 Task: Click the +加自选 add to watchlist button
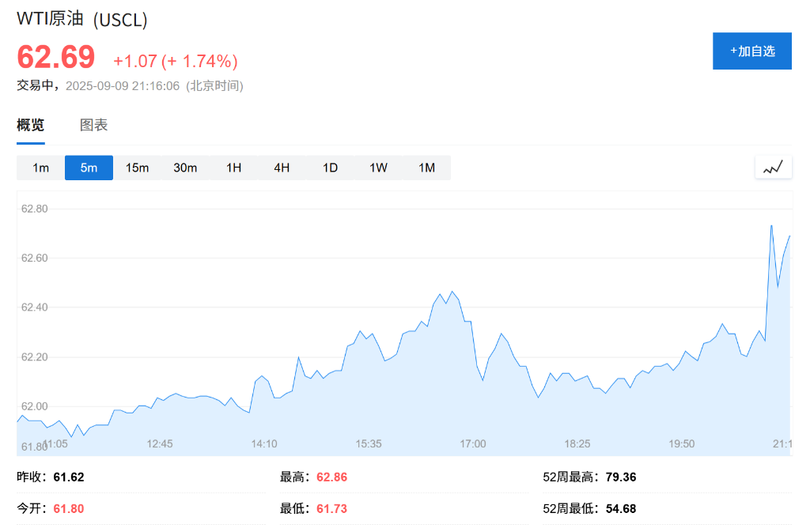(752, 51)
